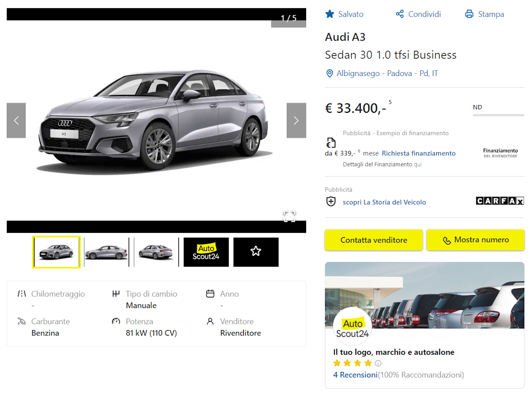The width and height of the screenshot is (532, 394).
Task: Click the Tipo di cambio gearshift icon
Action: coord(116,293)
